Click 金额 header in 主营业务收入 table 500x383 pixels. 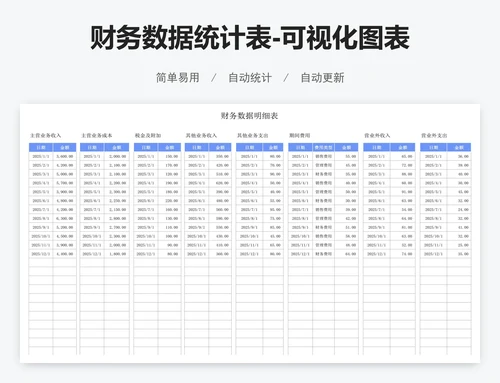(65, 147)
